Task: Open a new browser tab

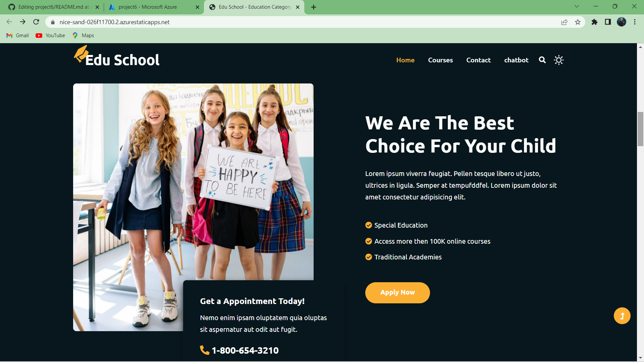Action: click(313, 7)
